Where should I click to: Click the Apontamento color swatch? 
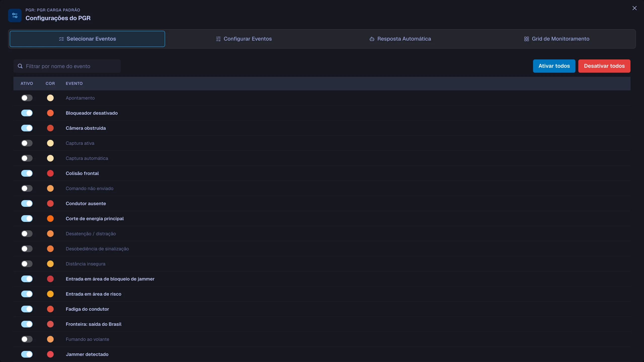(x=50, y=98)
